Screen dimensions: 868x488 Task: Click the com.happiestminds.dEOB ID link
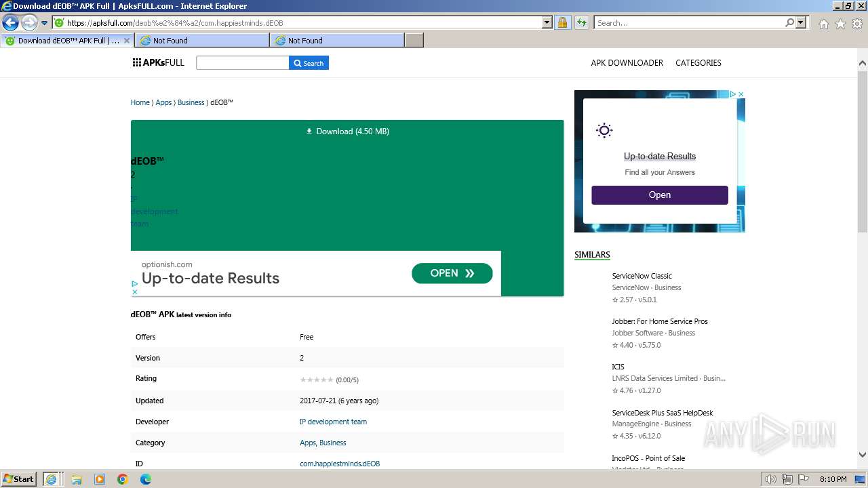point(340,464)
